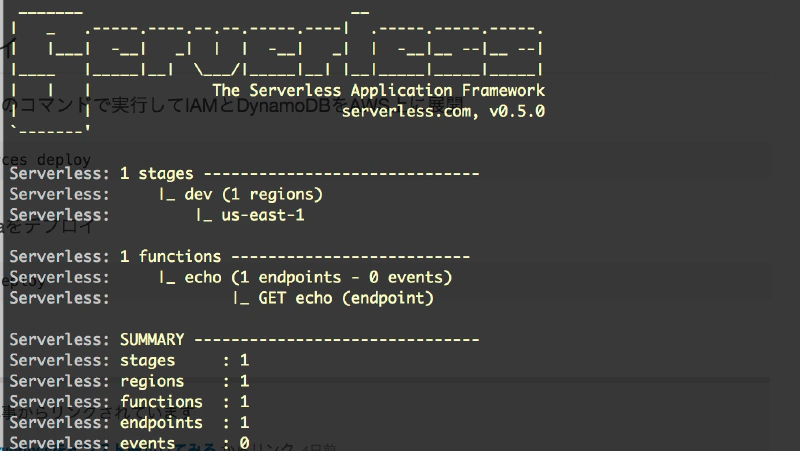The height and width of the screenshot is (451, 800).
Task: Click 'The Serverless Application Framework' text
Action: click(379, 90)
